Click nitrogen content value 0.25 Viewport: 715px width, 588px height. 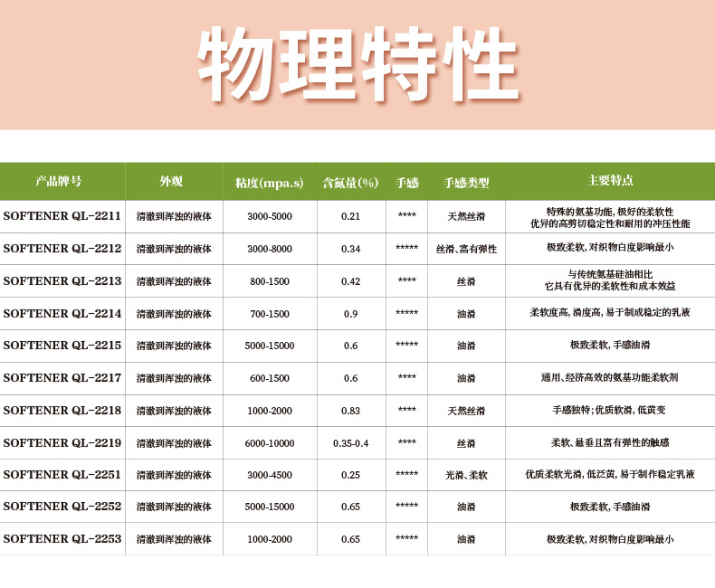pos(350,475)
